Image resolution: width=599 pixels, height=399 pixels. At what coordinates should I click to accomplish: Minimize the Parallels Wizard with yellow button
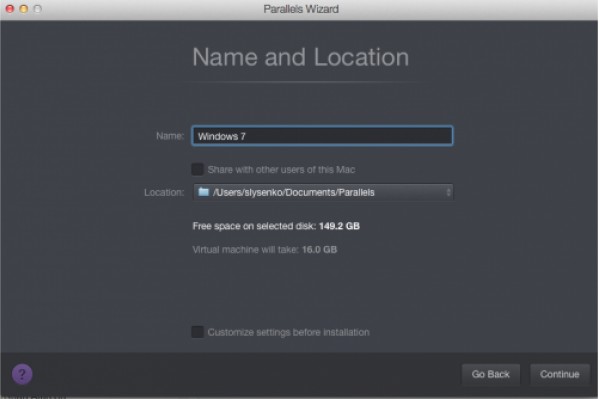point(24,9)
